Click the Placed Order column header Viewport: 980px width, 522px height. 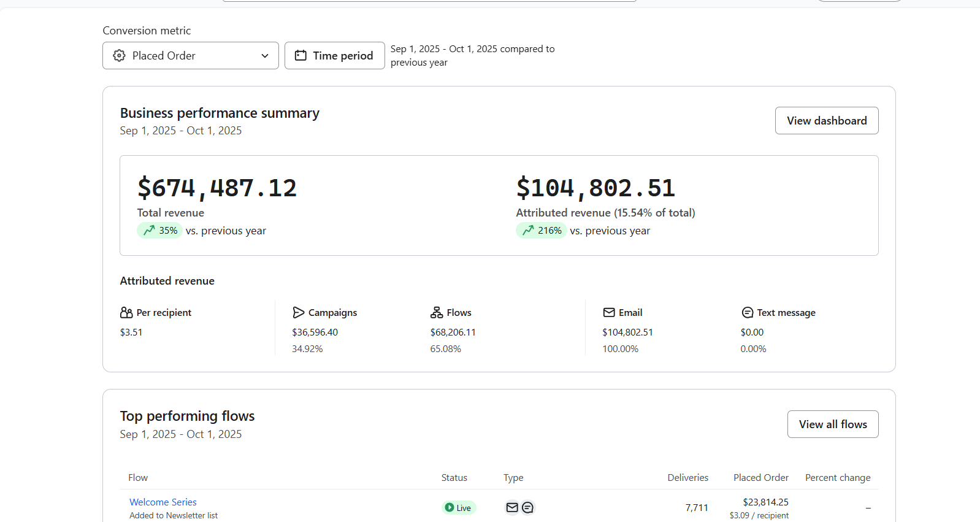[760, 478]
